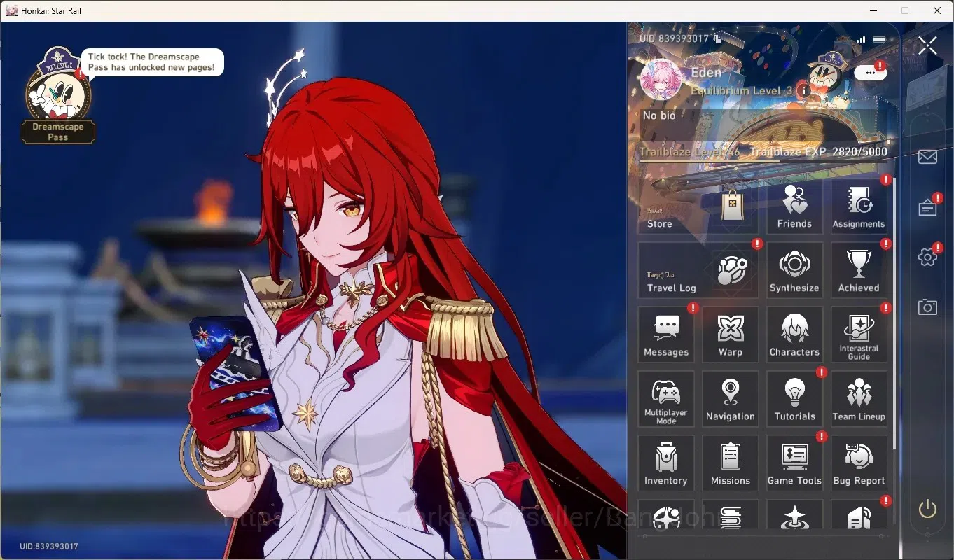Copy the UID with the copy icon

pos(717,39)
